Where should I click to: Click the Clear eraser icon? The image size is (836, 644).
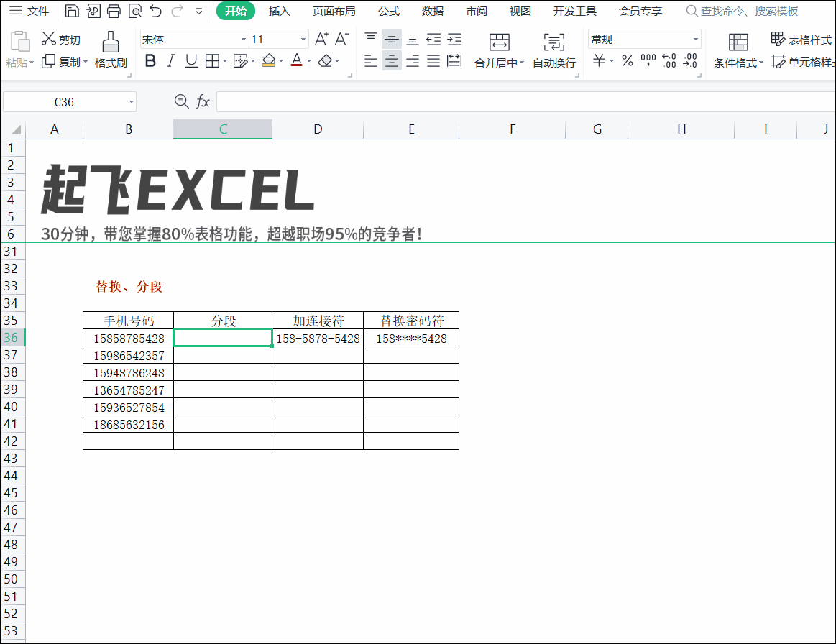click(325, 61)
